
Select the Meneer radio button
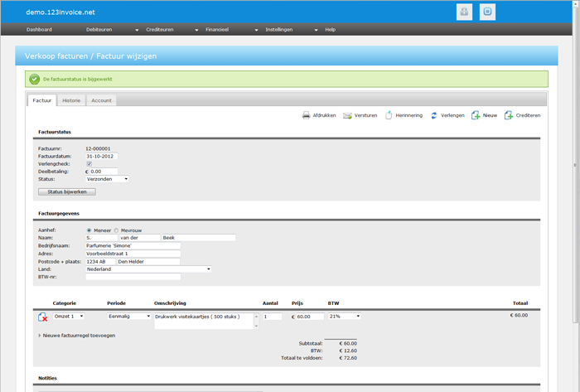89,230
